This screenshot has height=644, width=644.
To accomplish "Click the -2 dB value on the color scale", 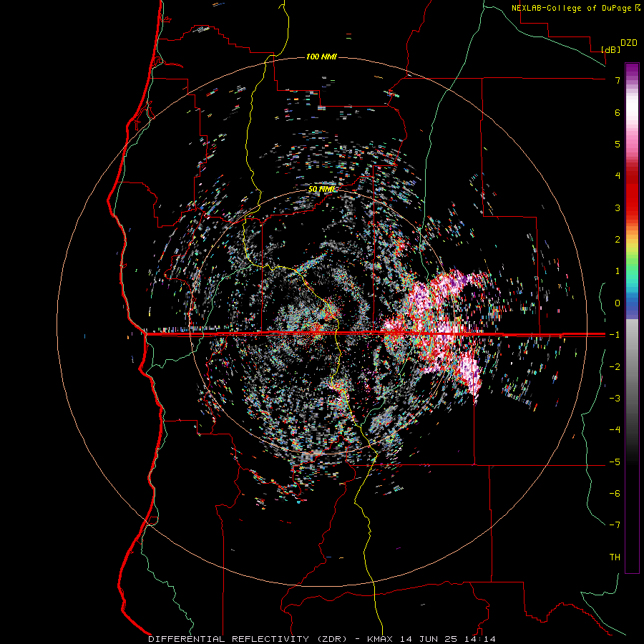I will pyautogui.click(x=615, y=367).
